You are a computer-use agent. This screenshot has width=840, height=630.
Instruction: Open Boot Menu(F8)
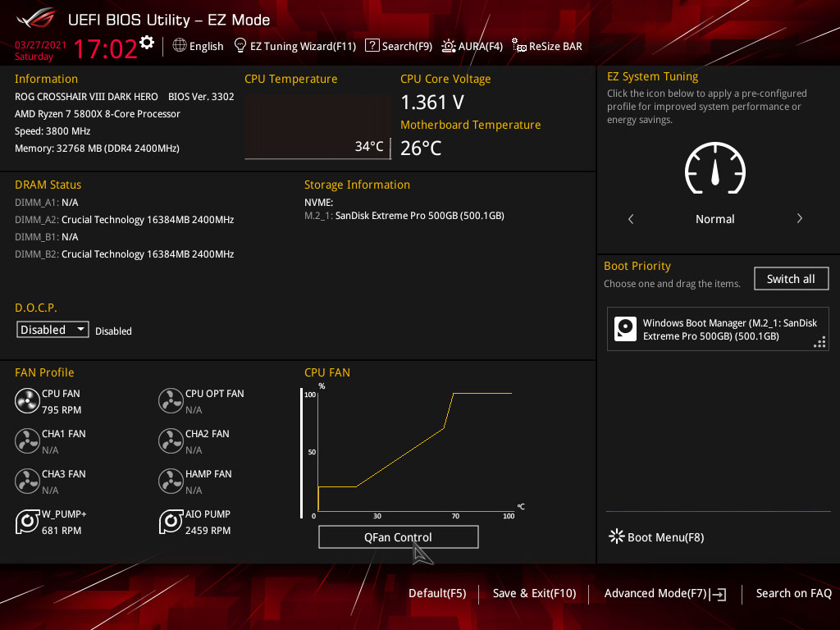tap(656, 536)
